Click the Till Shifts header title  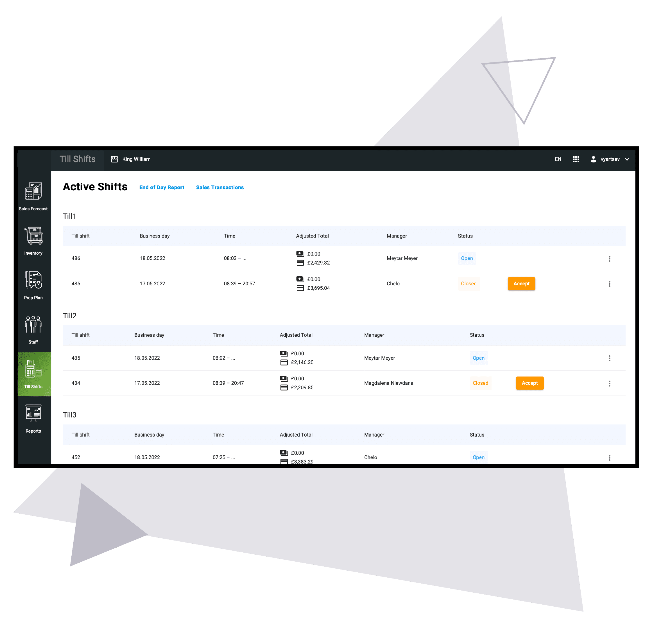[x=78, y=159]
